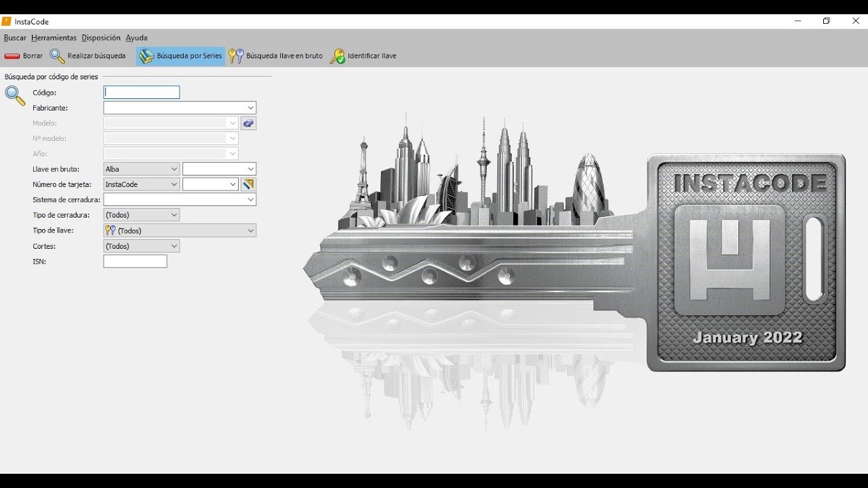This screenshot has width=868, height=488.
Task: Open the Ayuda menu
Action: (x=136, y=38)
